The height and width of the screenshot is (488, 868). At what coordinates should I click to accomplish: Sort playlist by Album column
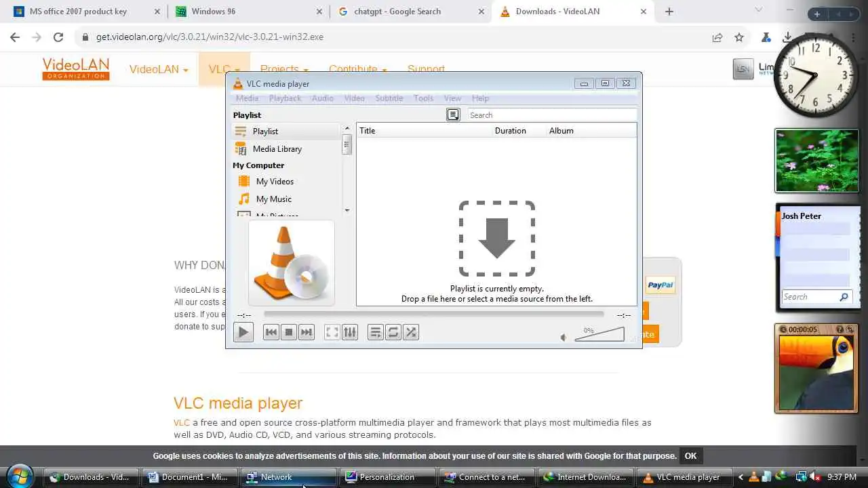click(x=591, y=131)
